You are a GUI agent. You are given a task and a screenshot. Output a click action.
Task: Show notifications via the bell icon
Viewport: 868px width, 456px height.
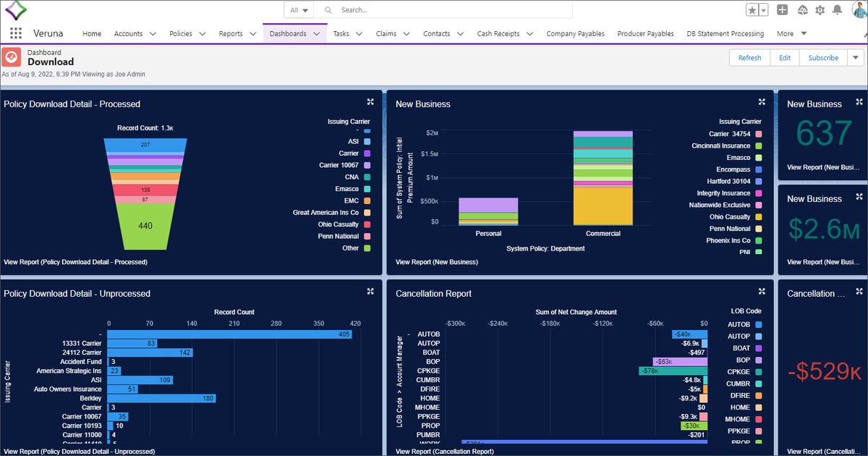coord(837,10)
